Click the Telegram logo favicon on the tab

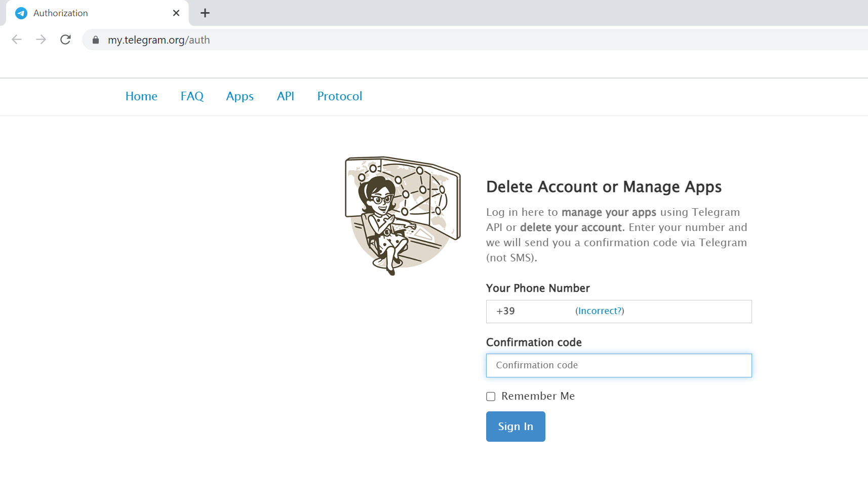(x=21, y=13)
